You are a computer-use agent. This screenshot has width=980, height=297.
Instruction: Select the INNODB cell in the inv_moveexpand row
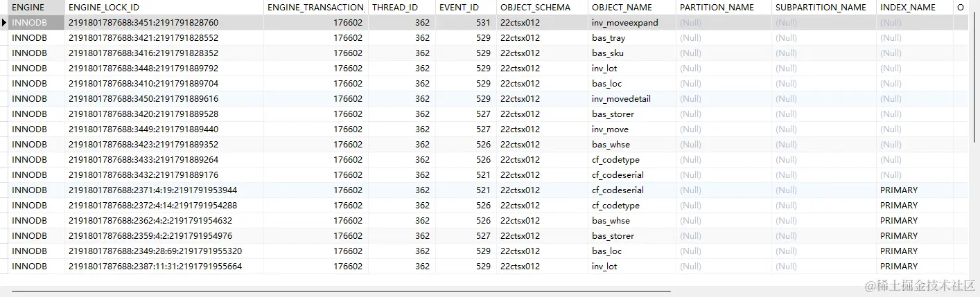coord(37,23)
